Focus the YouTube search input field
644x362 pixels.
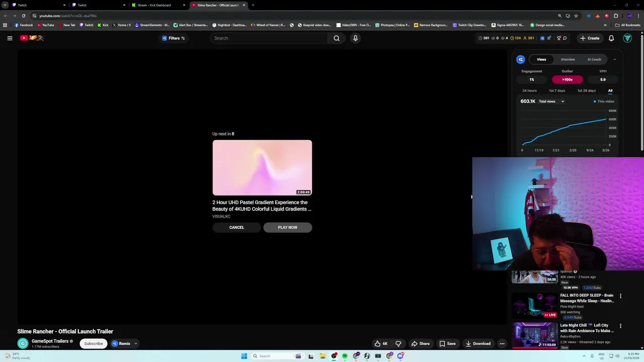(269, 38)
